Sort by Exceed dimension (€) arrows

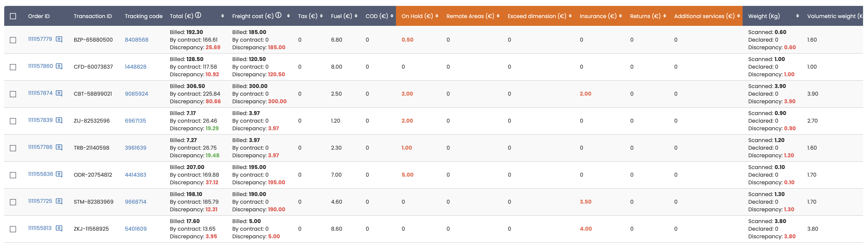click(x=570, y=16)
